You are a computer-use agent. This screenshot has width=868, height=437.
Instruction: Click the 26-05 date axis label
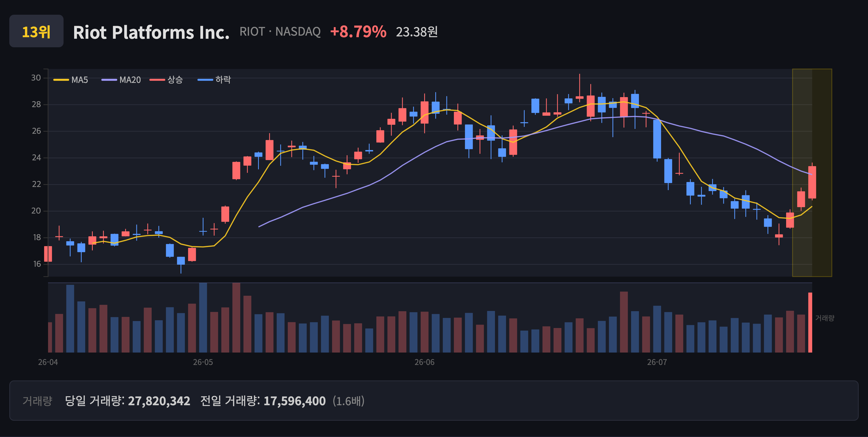(x=203, y=362)
